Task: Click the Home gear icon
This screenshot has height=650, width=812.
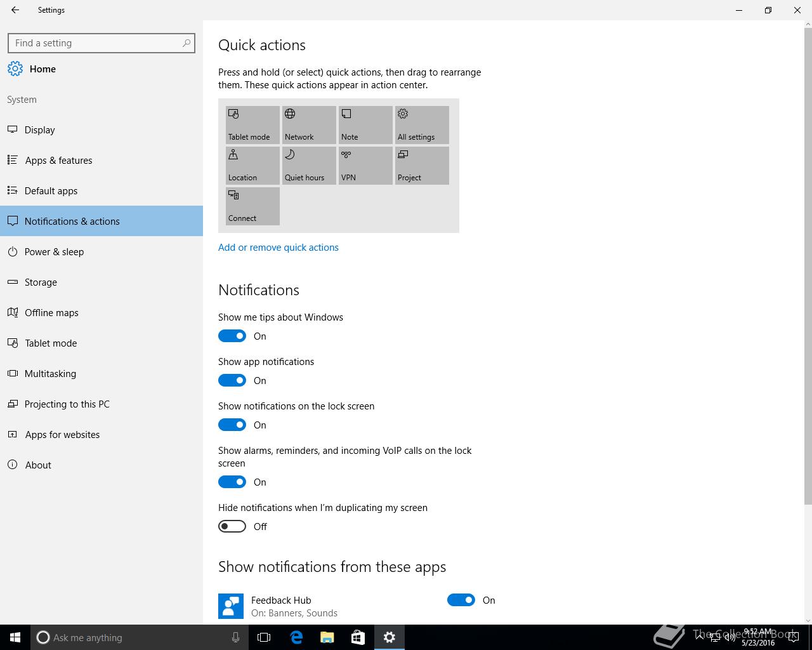Action: [x=15, y=69]
